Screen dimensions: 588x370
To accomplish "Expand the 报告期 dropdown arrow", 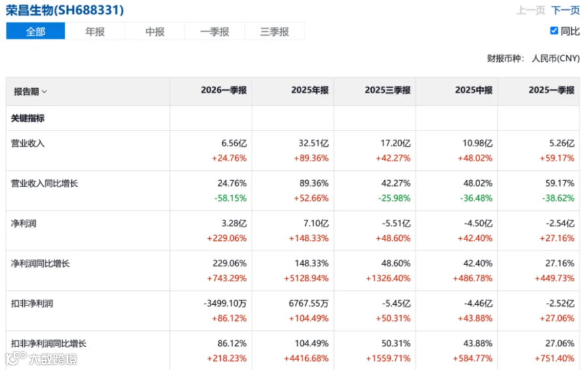I will [x=44, y=92].
